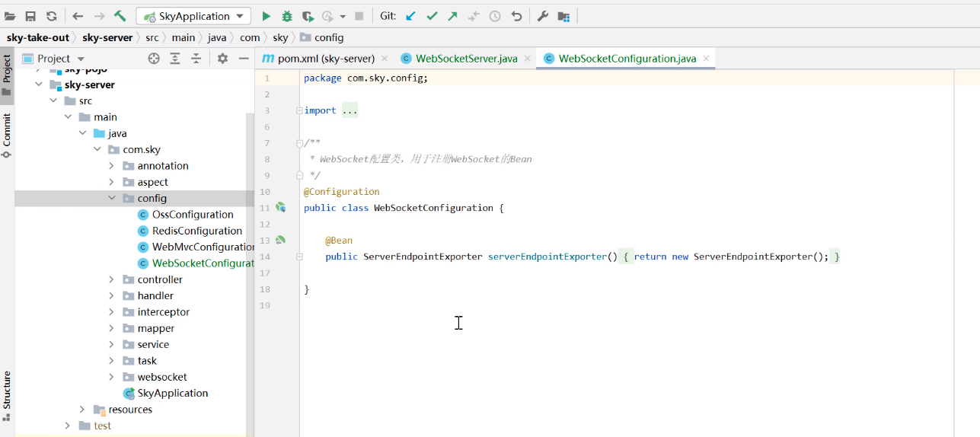This screenshot has height=437, width=980.
Task: Expand the resources folder
Action: pyautogui.click(x=82, y=410)
